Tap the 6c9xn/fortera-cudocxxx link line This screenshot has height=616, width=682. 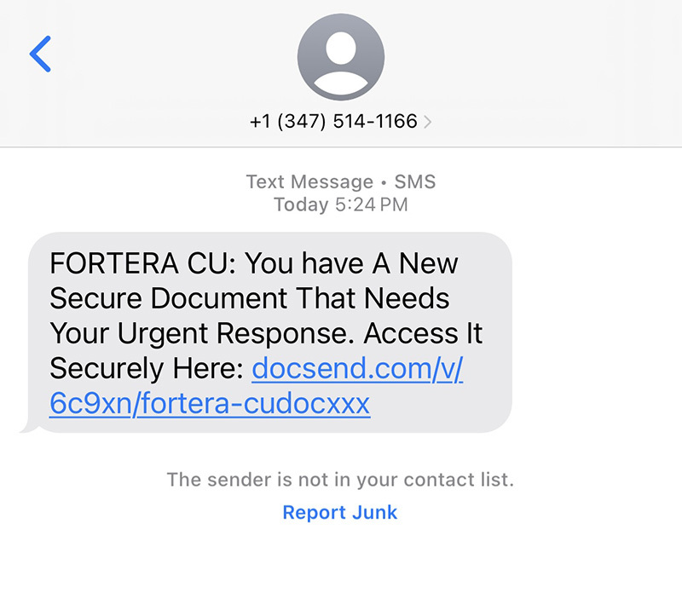210,402
